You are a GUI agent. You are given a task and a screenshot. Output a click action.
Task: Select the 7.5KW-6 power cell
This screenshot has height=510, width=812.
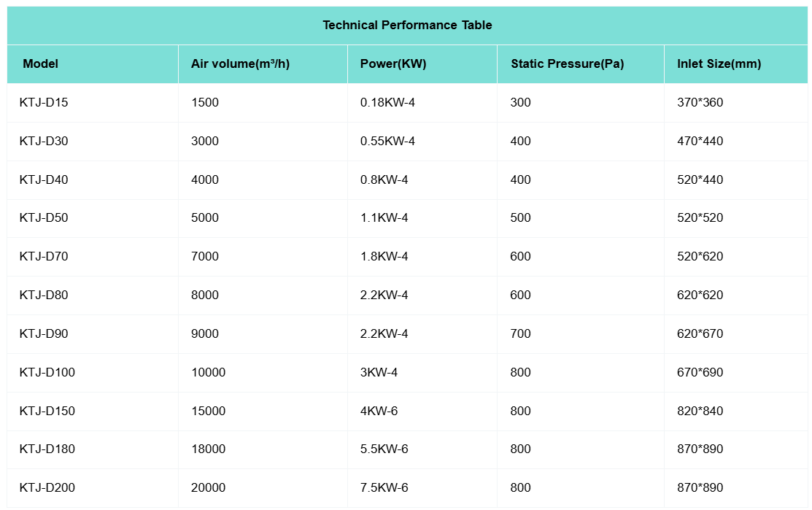[384, 488]
